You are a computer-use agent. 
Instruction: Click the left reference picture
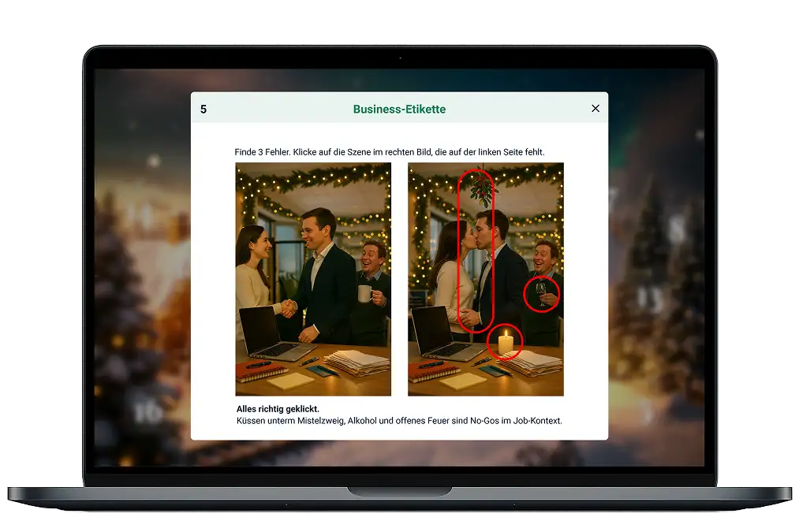(x=313, y=279)
